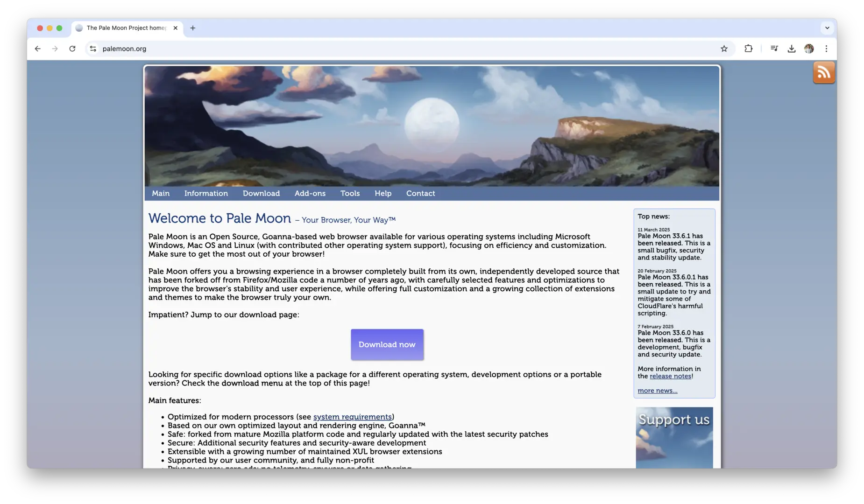864x504 pixels.
Task: Click the Download now button
Action: 387,344
